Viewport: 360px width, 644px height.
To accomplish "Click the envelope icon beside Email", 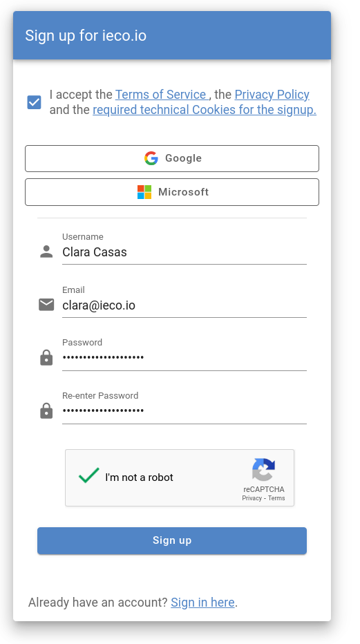I will click(x=46, y=305).
